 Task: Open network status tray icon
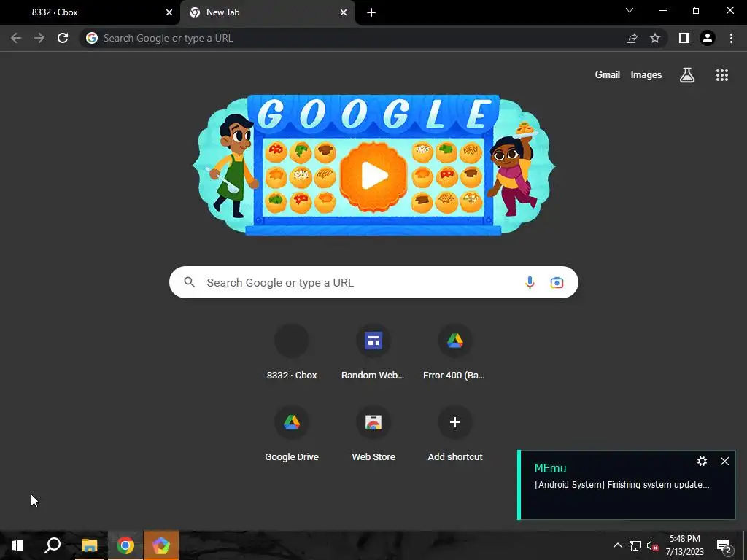[635, 545]
